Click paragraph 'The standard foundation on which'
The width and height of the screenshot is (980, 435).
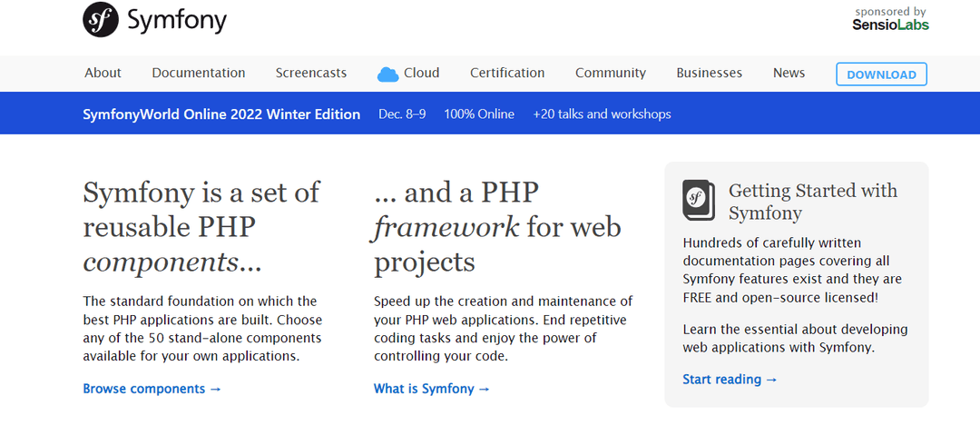[x=202, y=329]
